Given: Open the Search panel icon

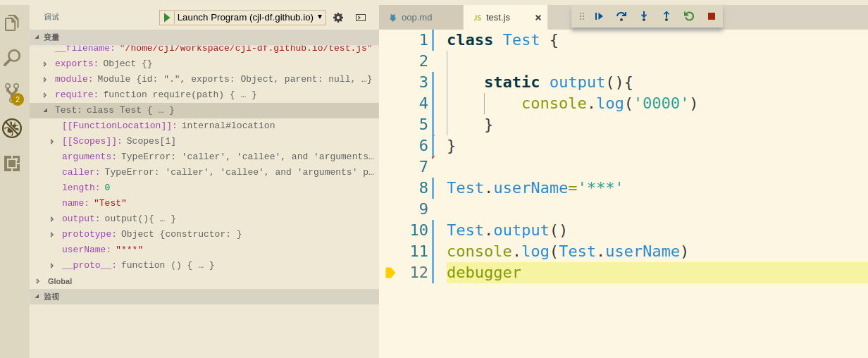Looking at the screenshot, I should [x=12, y=58].
